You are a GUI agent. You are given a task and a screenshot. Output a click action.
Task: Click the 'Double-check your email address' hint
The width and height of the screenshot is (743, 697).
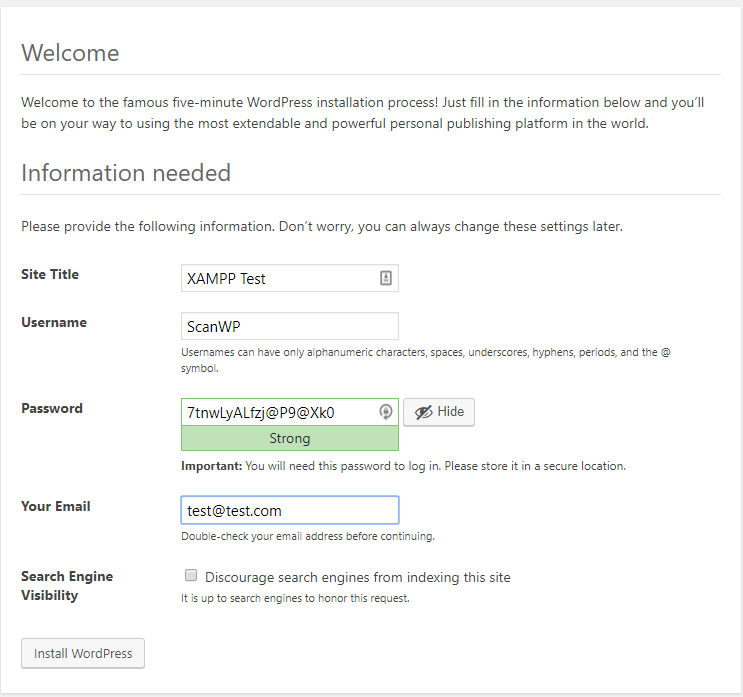[308, 536]
